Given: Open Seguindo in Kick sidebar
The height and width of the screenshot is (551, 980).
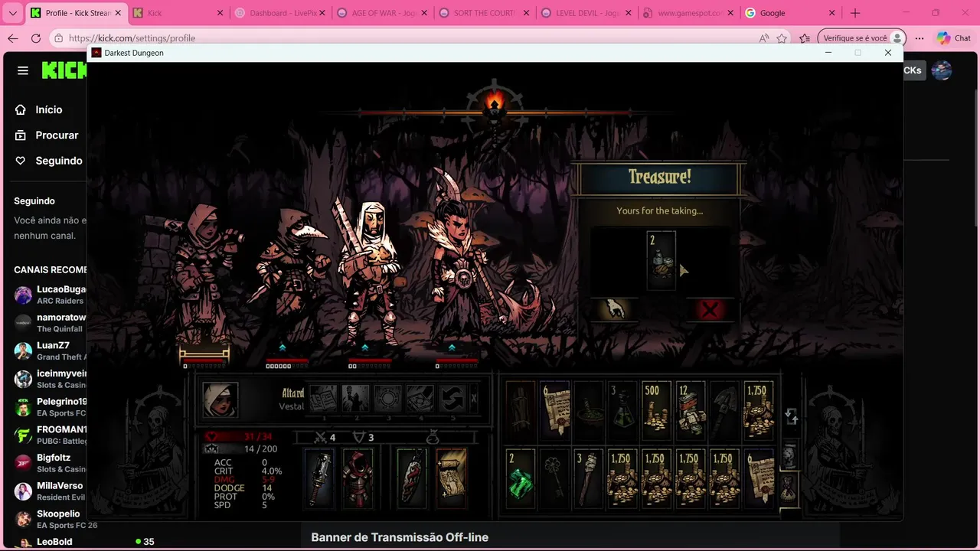Looking at the screenshot, I should click(x=48, y=161).
